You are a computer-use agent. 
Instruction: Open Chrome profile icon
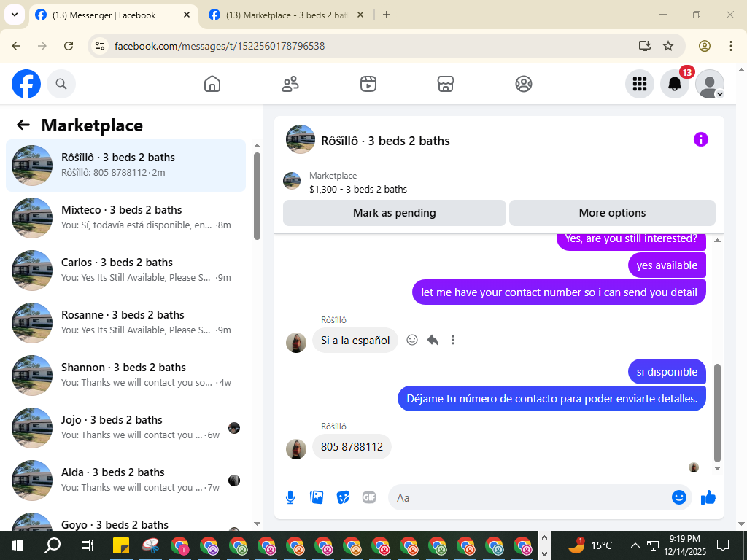[705, 46]
